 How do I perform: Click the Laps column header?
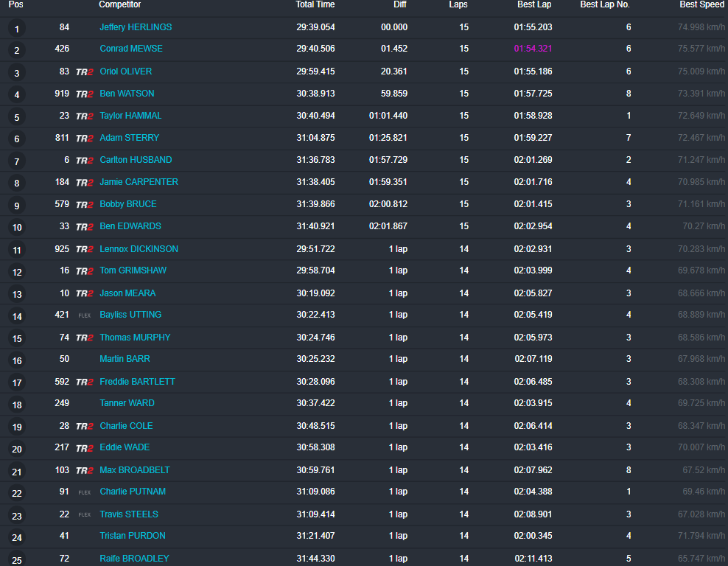coord(458,5)
